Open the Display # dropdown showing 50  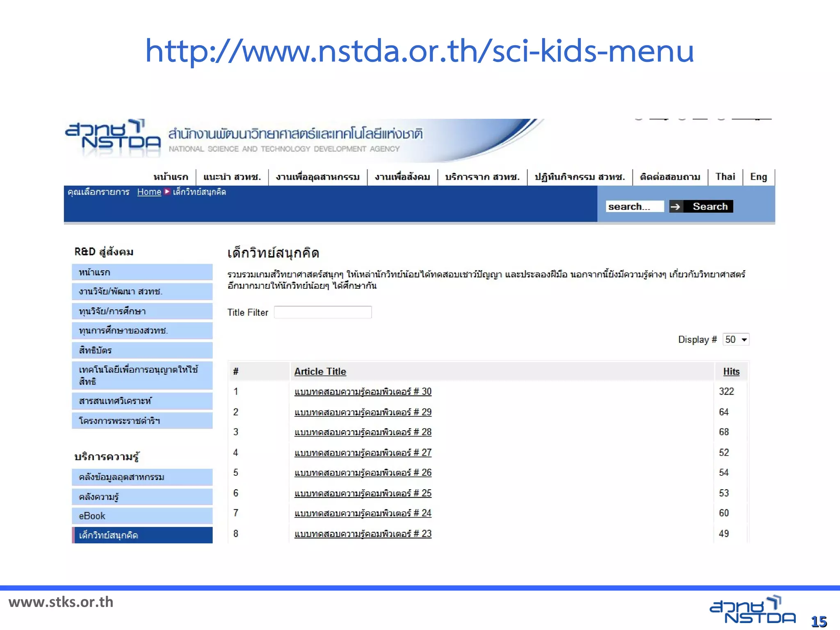click(x=736, y=340)
